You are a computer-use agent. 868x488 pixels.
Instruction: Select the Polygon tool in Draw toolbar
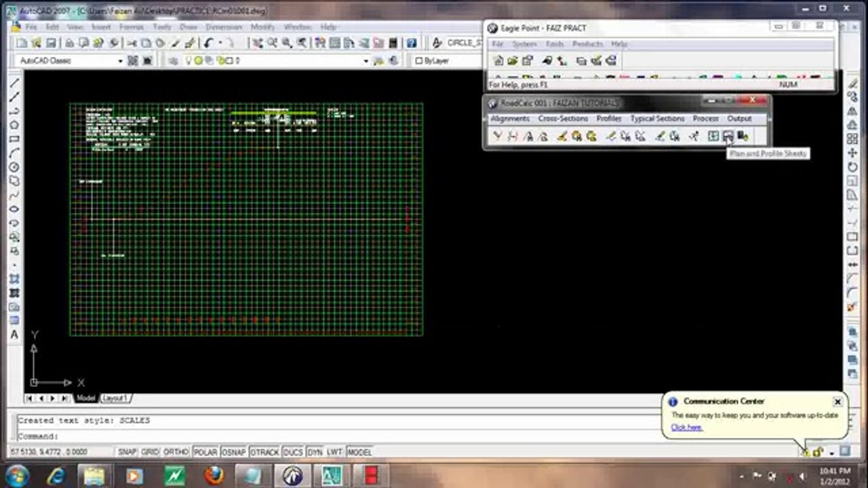point(14,125)
